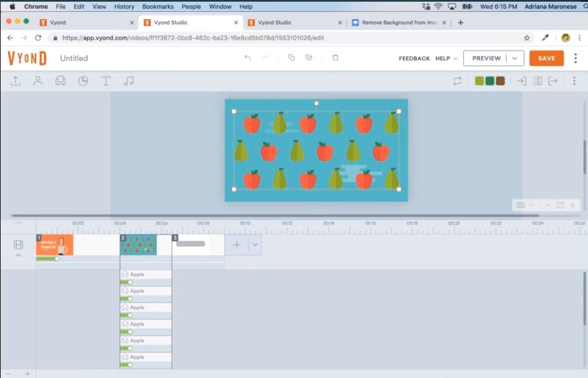Open the Enter effect settings
Image resolution: width=588 pixels, height=378 pixels.
pyautogui.click(x=521, y=81)
